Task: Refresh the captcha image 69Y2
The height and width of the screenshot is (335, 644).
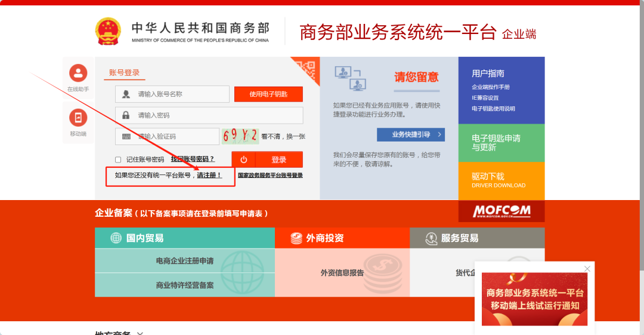Action: point(240,136)
